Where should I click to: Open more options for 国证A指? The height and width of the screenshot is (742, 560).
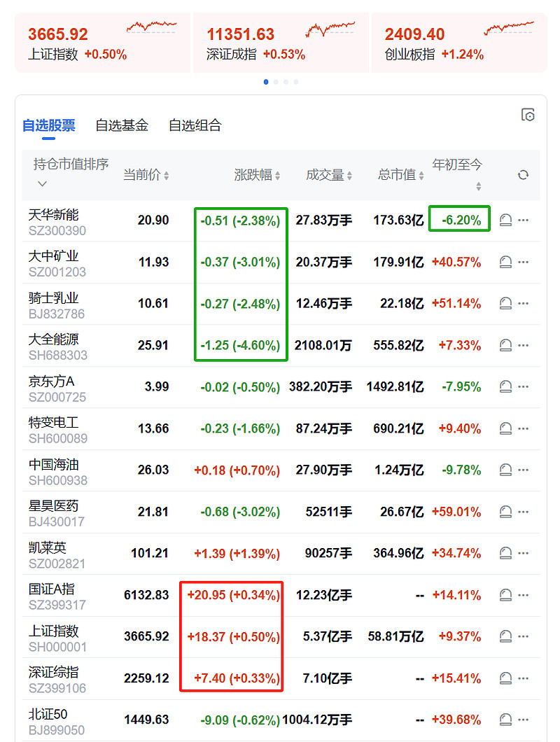point(523,595)
